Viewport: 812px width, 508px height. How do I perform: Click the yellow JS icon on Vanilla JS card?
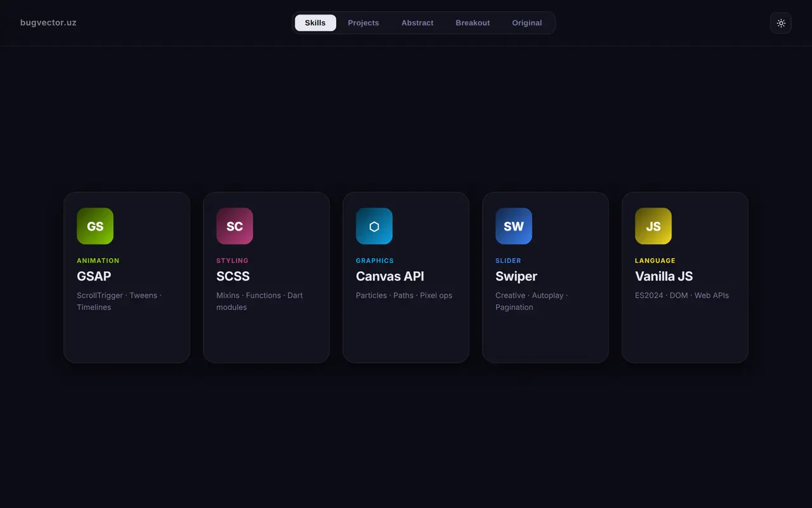click(653, 226)
